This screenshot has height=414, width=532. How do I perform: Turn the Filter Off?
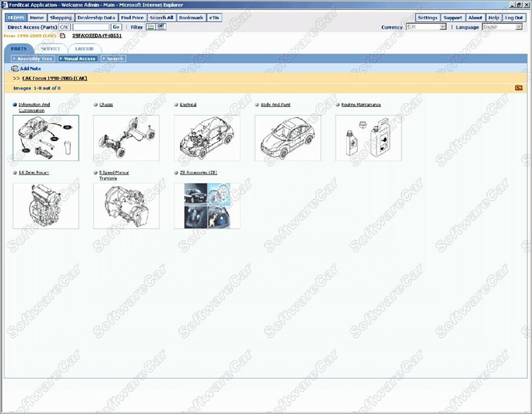[x=160, y=27]
